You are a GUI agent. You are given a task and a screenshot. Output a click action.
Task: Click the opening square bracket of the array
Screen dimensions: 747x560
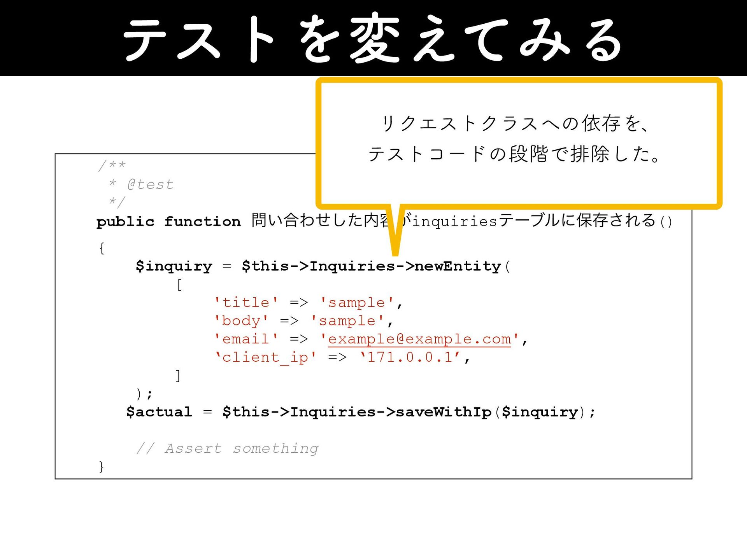(179, 285)
